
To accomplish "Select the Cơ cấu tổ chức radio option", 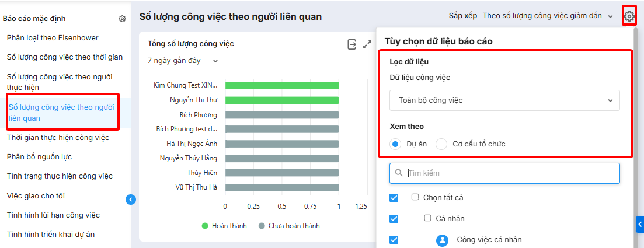I will click(x=441, y=144).
